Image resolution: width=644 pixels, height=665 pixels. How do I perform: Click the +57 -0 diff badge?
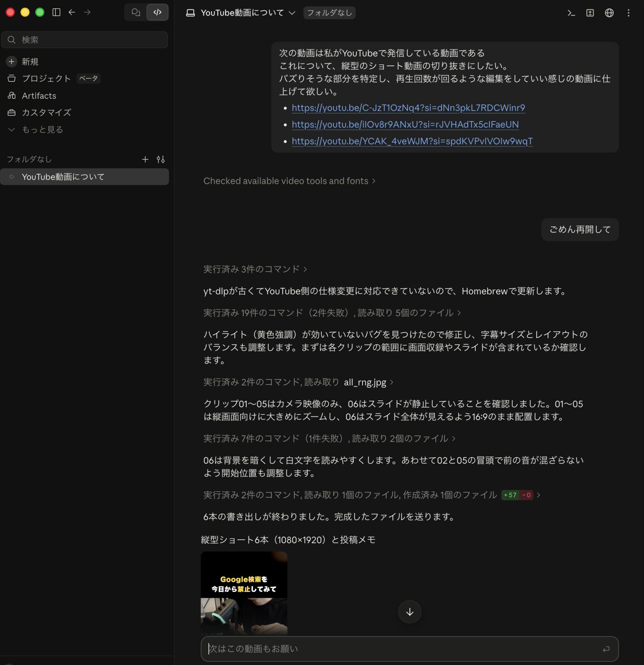click(517, 495)
